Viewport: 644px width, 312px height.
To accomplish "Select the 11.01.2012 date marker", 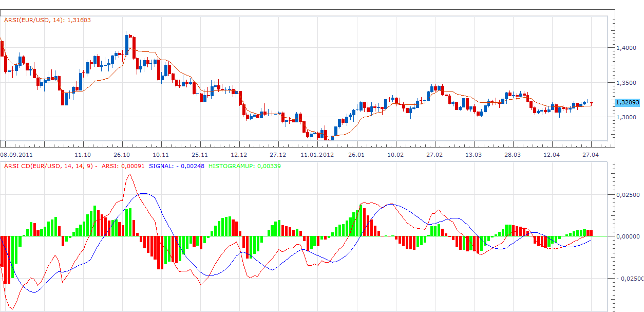I will [317, 155].
